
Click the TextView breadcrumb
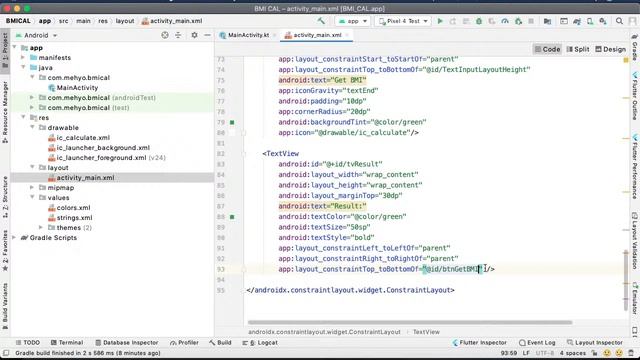pyautogui.click(x=426, y=332)
